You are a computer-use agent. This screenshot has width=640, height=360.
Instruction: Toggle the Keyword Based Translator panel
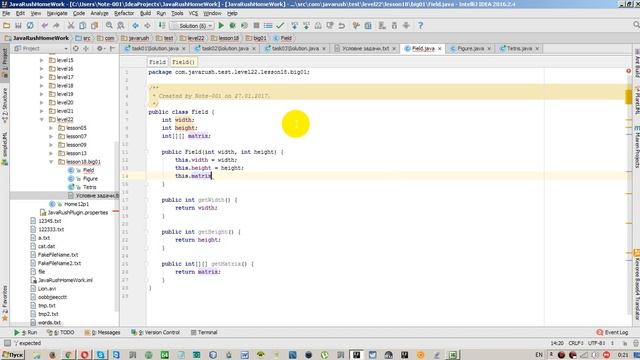(x=636, y=286)
